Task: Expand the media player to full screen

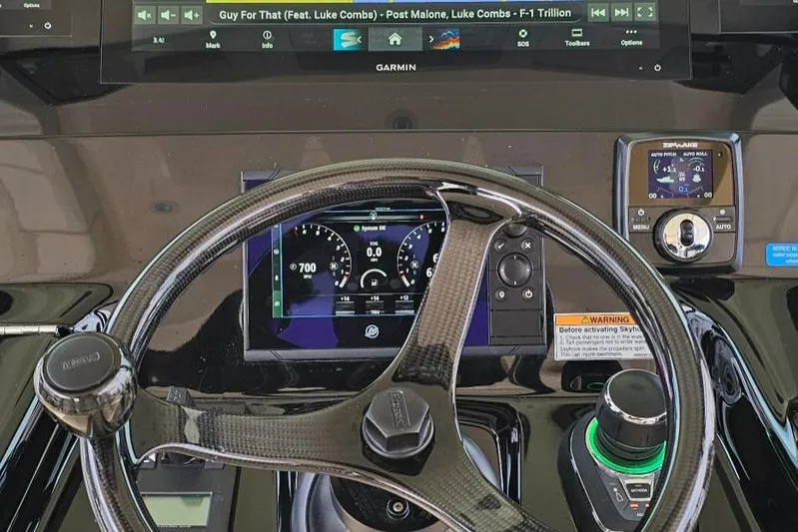Action: pos(645,12)
